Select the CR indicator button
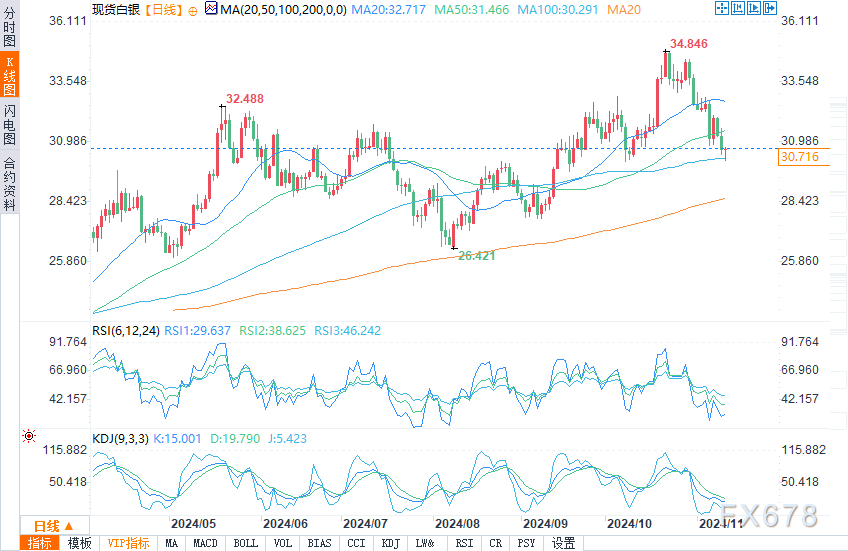848x551 pixels. click(495, 543)
